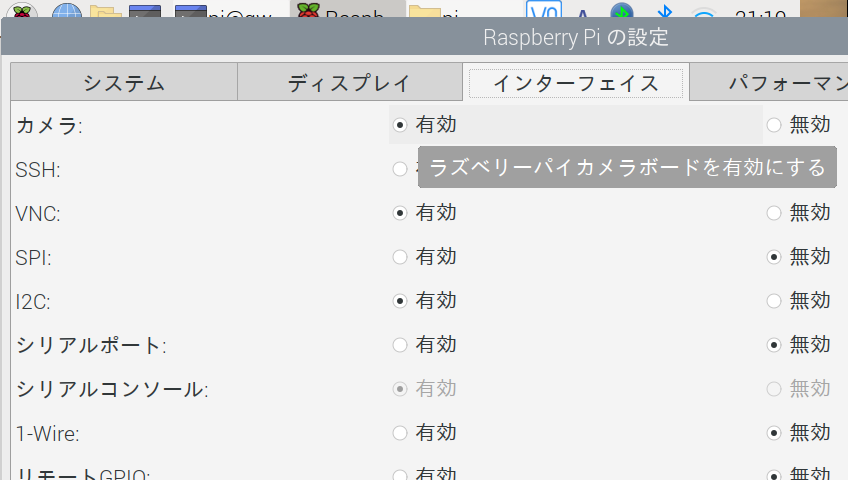The width and height of the screenshot is (848, 480).
Task: Click the SSH: label text
Action: click(x=38, y=170)
